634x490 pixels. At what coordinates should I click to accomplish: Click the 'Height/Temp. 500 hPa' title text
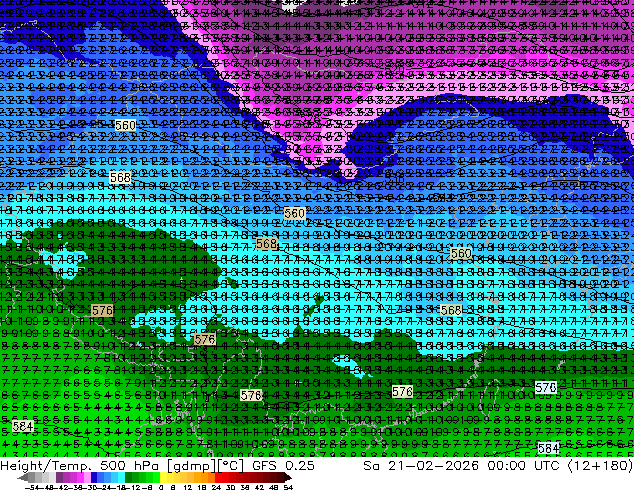(80, 465)
